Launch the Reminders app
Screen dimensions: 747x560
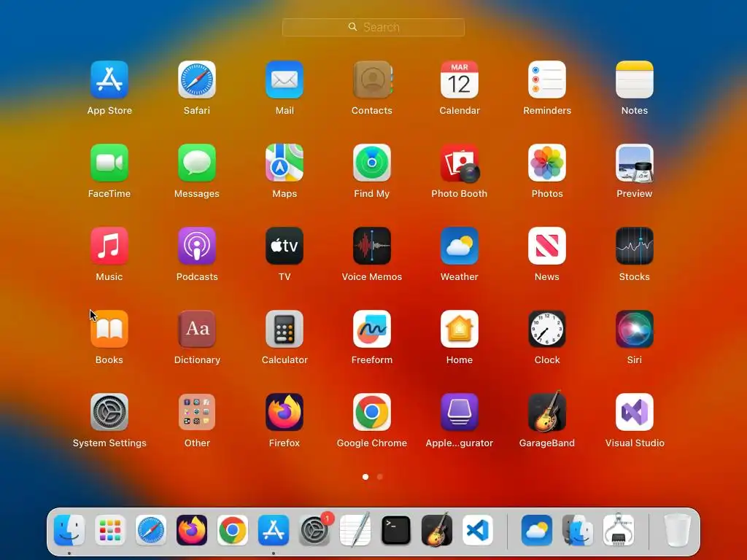pos(547,79)
